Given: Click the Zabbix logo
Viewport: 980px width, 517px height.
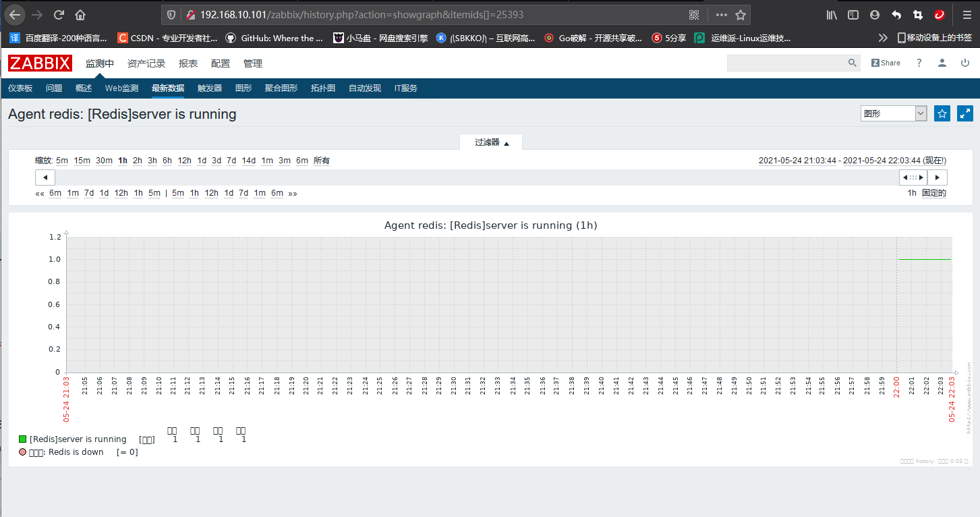Looking at the screenshot, I should coord(40,63).
